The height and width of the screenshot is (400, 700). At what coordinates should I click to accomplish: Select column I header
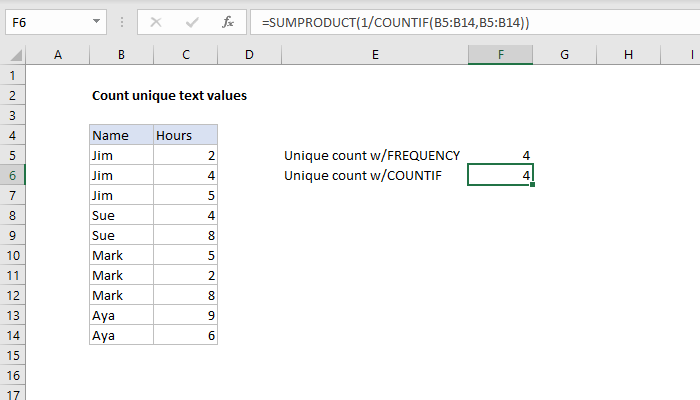(628, 55)
